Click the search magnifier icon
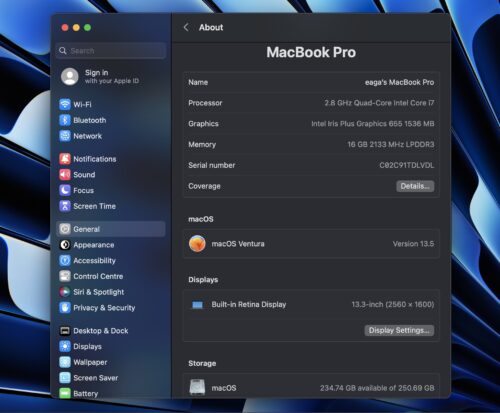This screenshot has height=413, width=500. coord(63,51)
